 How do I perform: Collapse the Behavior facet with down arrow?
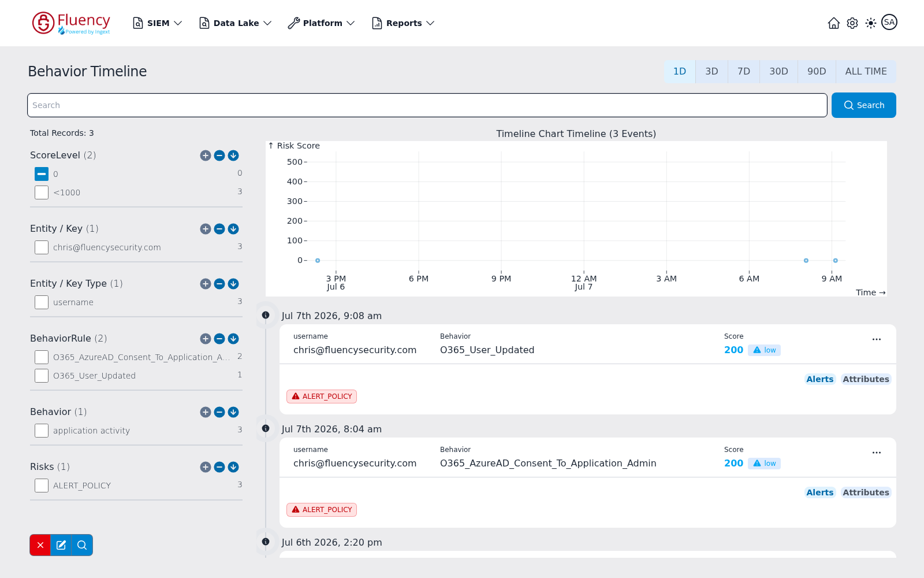tap(233, 412)
